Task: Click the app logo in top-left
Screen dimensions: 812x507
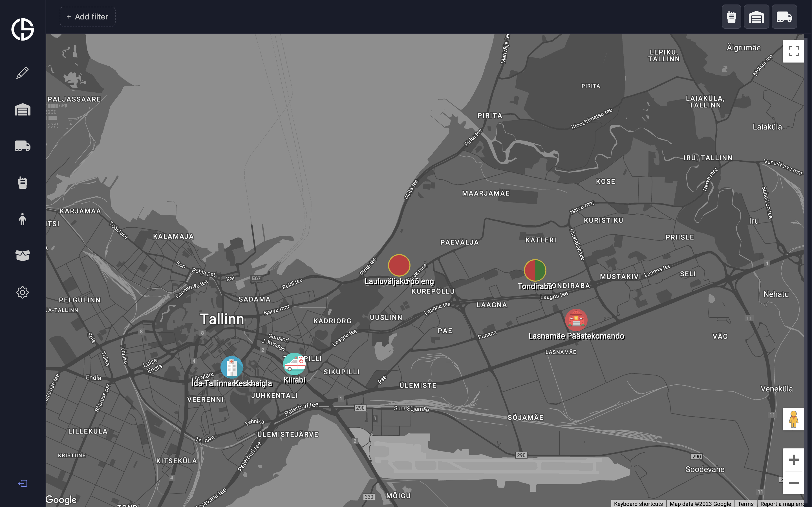Action: pos(23,30)
